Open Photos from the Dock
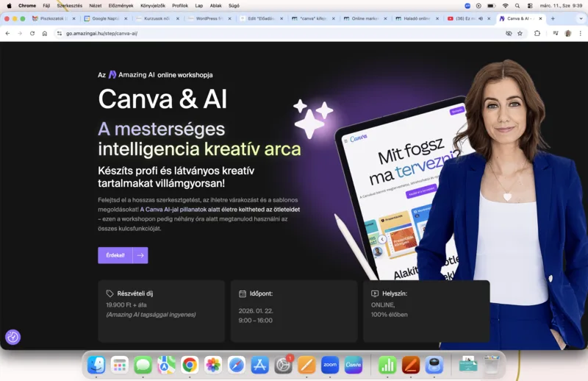The height and width of the screenshot is (381, 588). click(x=213, y=365)
